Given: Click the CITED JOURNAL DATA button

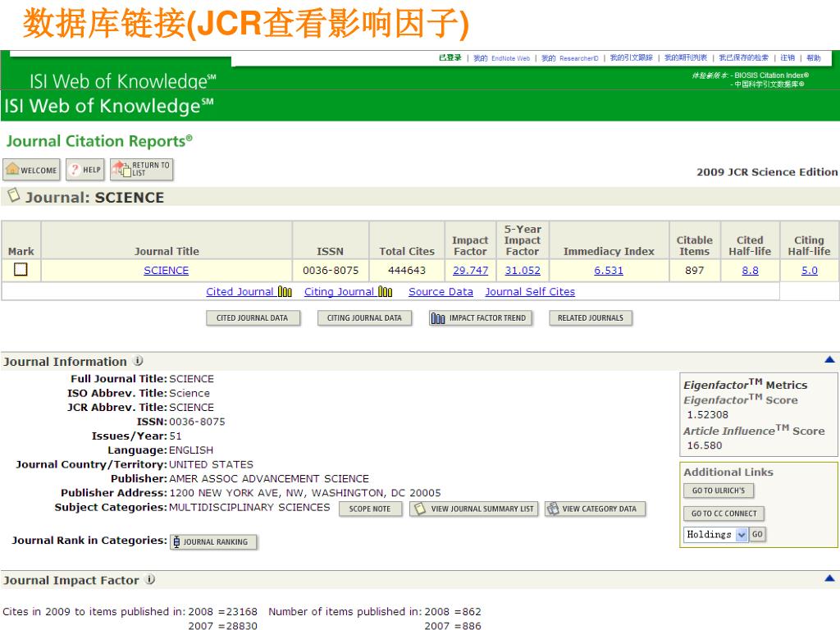Looking at the screenshot, I should (x=253, y=318).
